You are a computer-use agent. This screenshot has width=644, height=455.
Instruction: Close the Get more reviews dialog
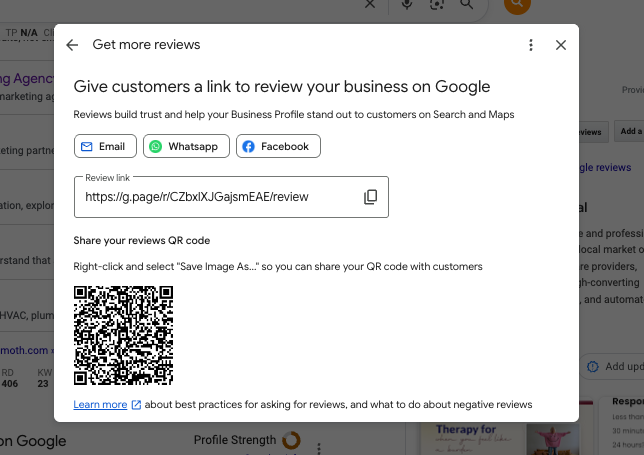point(561,45)
